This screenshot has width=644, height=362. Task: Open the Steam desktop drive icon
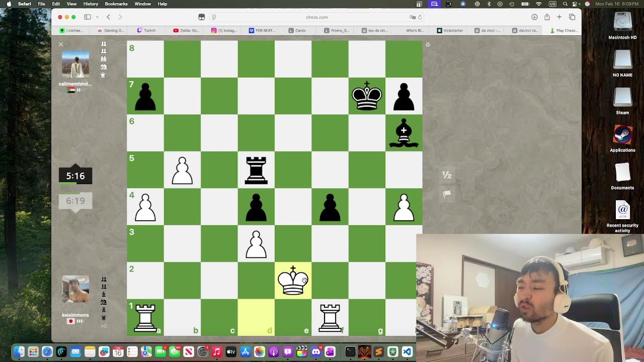click(x=622, y=101)
